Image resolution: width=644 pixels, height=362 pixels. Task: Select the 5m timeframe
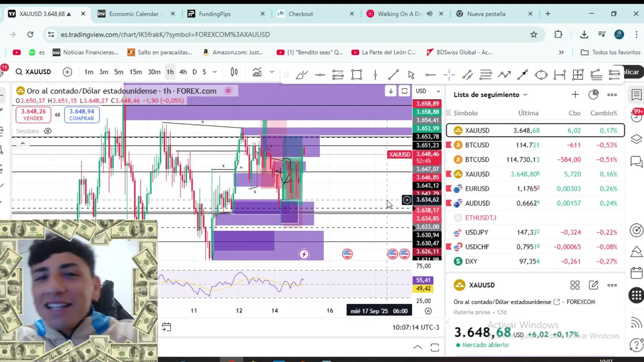(x=119, y=72)
